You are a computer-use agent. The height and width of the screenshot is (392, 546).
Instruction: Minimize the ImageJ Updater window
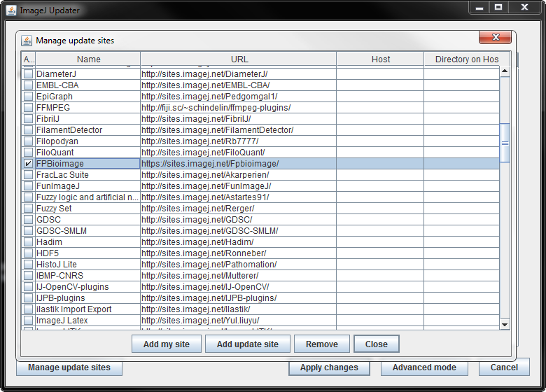tap(479, 7)
